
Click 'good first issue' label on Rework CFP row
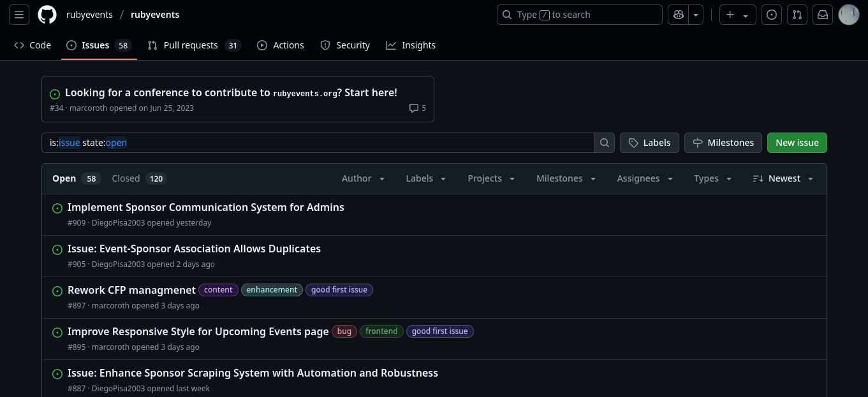[x=339, y=290]
